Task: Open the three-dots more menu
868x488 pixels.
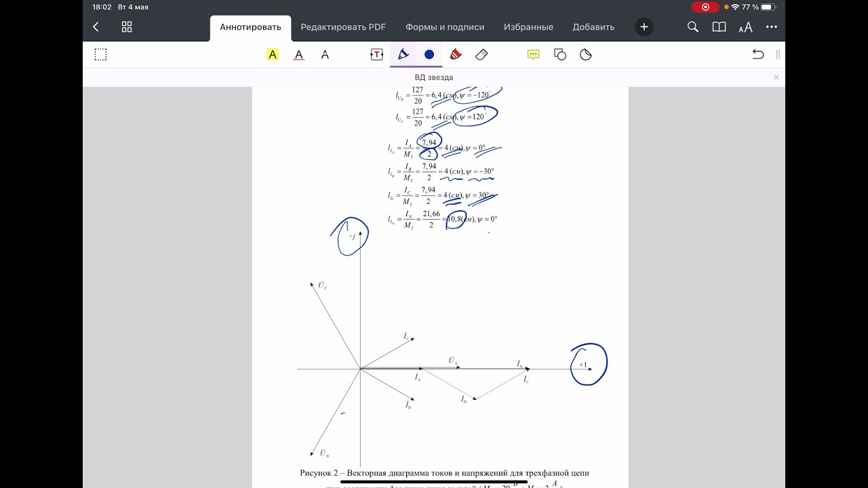Action: click(772, 27)
